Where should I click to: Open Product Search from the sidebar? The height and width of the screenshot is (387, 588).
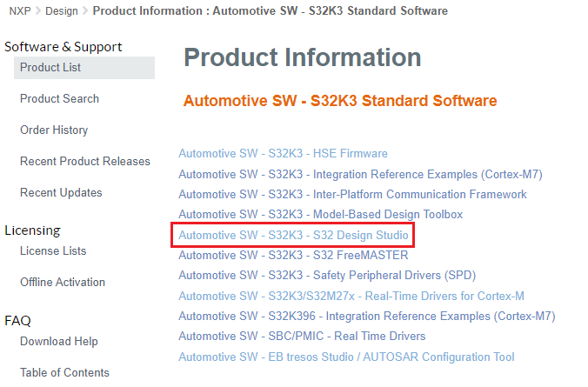[59, 99]
